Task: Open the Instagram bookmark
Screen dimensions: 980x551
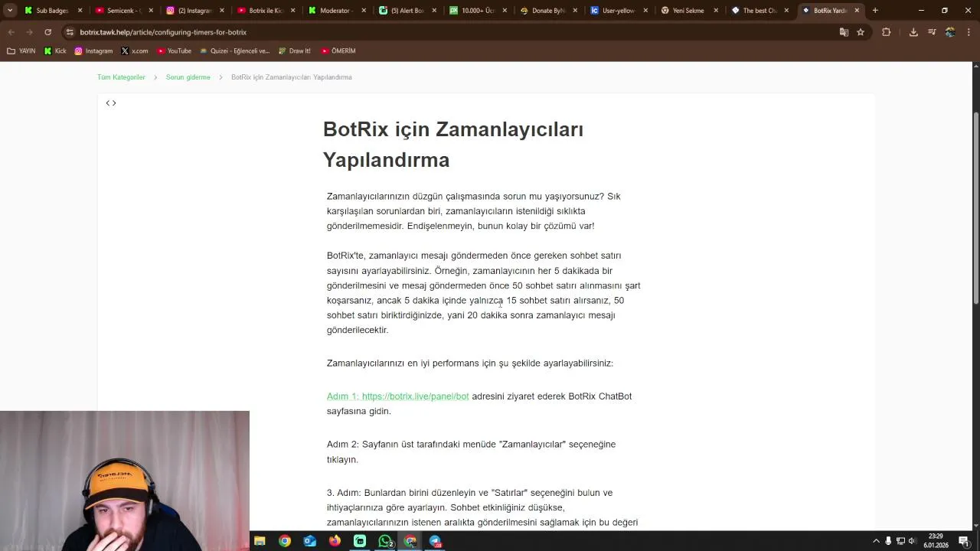Action: point(93,51)
